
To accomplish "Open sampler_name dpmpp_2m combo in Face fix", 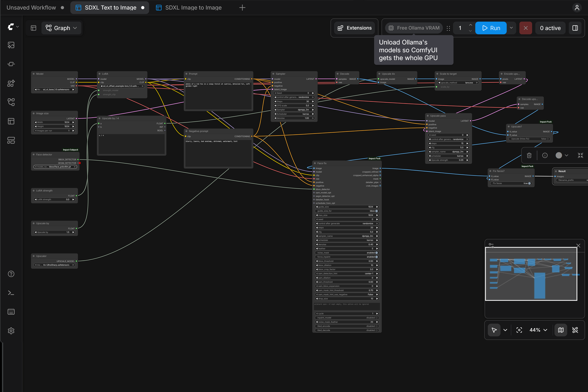I will pos(347,236).
